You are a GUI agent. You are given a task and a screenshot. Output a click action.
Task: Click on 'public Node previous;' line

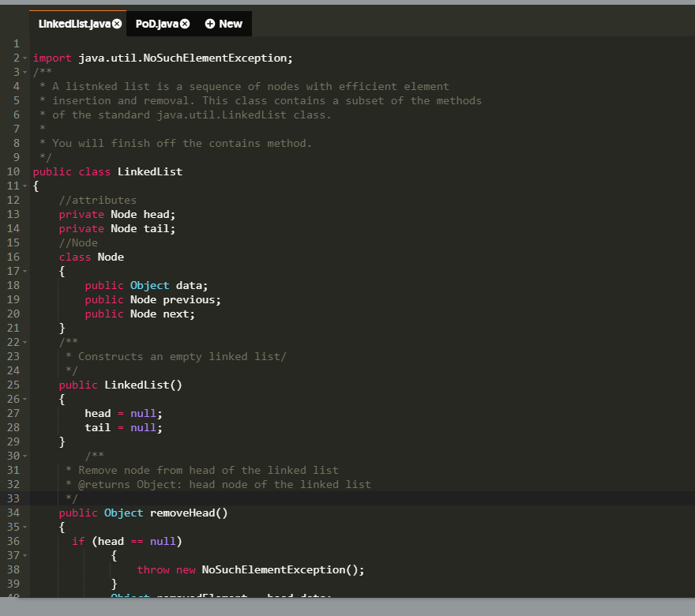pyautogui.click(x=153, y=299)
